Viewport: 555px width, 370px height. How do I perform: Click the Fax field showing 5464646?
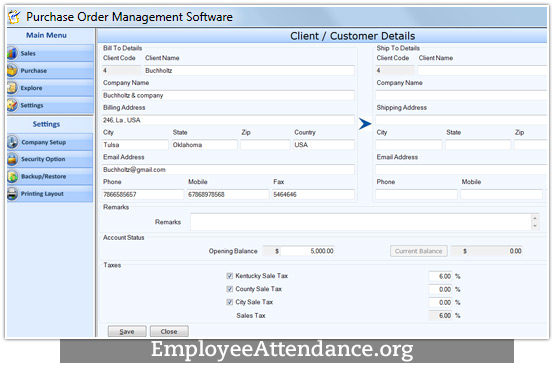tap(313, 194)
